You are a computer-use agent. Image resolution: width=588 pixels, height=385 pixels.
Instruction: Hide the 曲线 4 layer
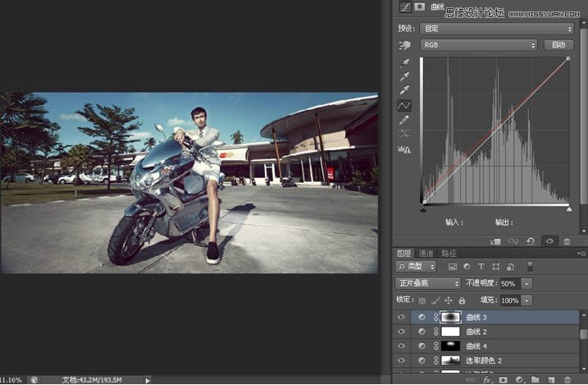pyautogui.click(x=401, y=346)
